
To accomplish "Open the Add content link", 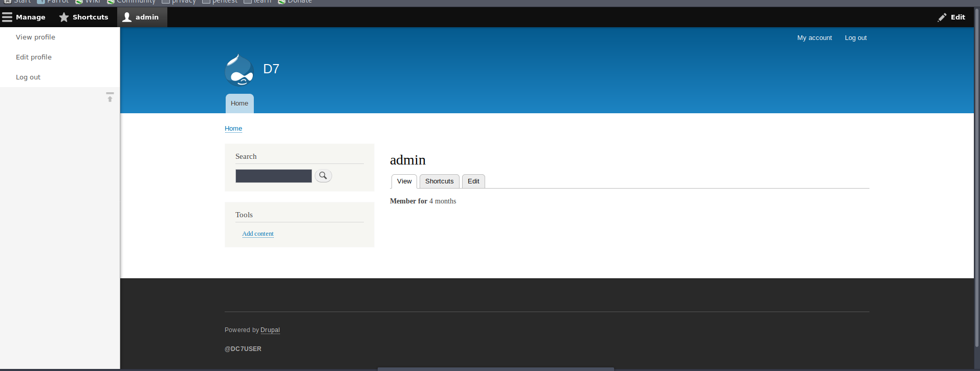I will 258,234.
